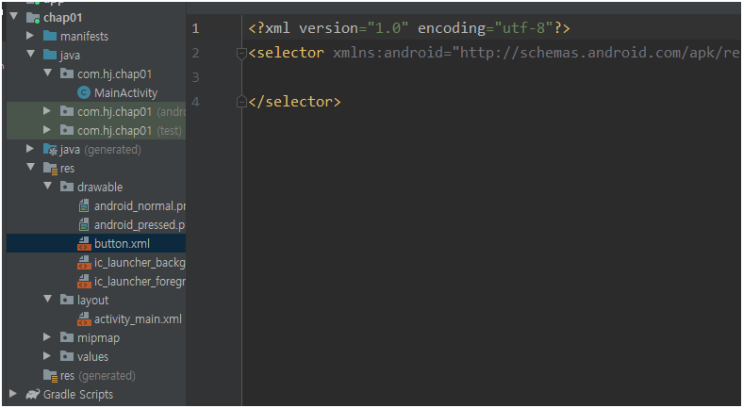This screenshot has height=408, width=743.
Task: Select the Gradle Scripts label
Action: click(x=78, y=394)
